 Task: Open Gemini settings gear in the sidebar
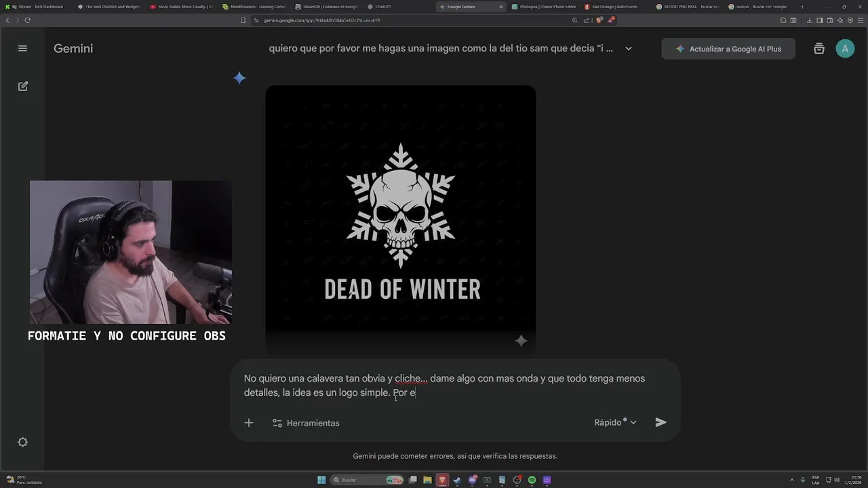pyautogui.click(x=22, y=442)
